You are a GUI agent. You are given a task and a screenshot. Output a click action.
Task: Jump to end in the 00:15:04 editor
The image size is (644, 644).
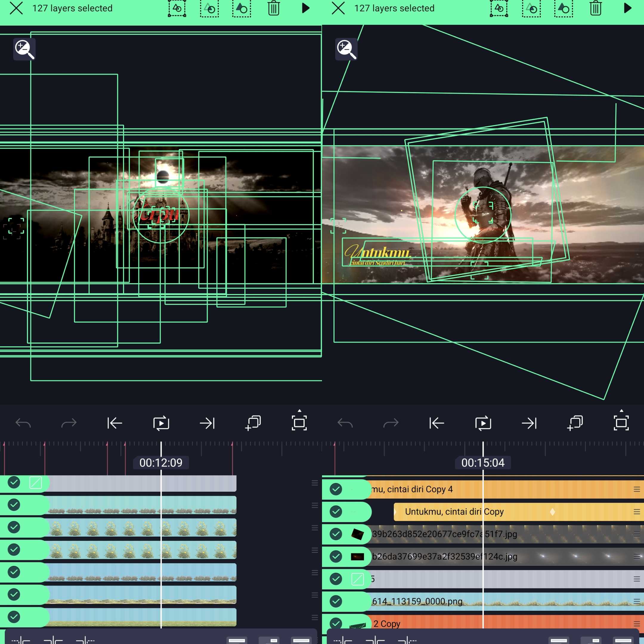click(529, 423)
